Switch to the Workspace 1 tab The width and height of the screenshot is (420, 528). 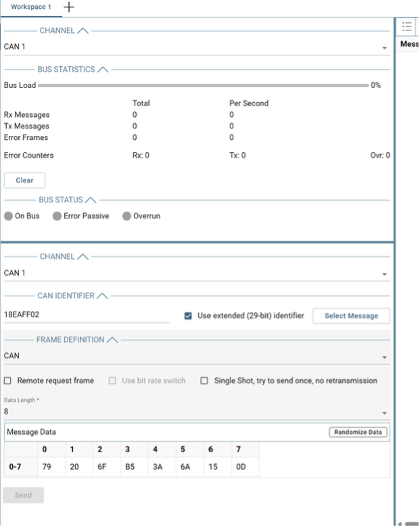tap(31, 6)
